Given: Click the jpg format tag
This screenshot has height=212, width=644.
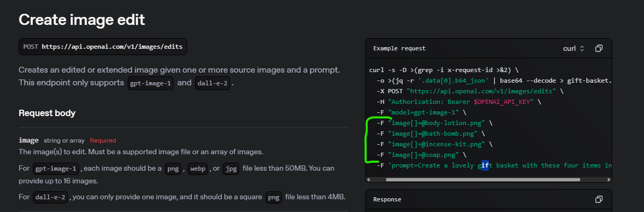Looking at the screenshot, I should click(231, 169).
